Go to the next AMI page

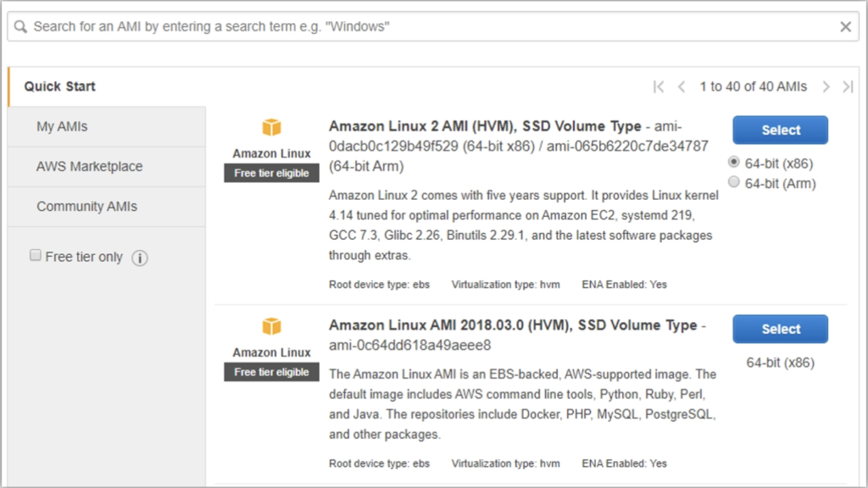click(826, 87)
